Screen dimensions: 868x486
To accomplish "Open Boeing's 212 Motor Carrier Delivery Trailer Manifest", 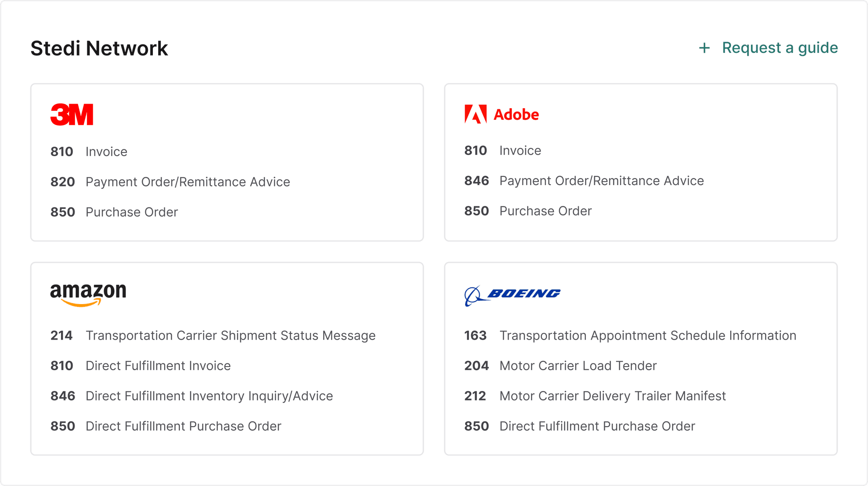I will pos(595,396).
